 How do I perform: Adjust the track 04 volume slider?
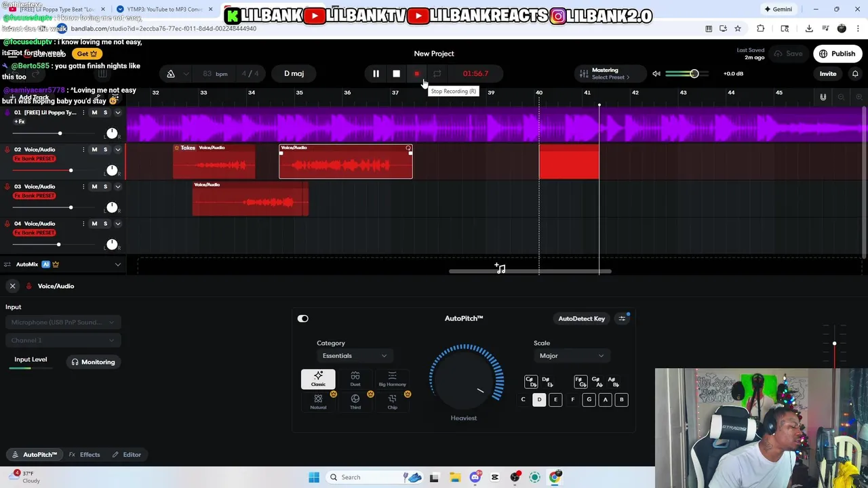[x=58, y=244]
